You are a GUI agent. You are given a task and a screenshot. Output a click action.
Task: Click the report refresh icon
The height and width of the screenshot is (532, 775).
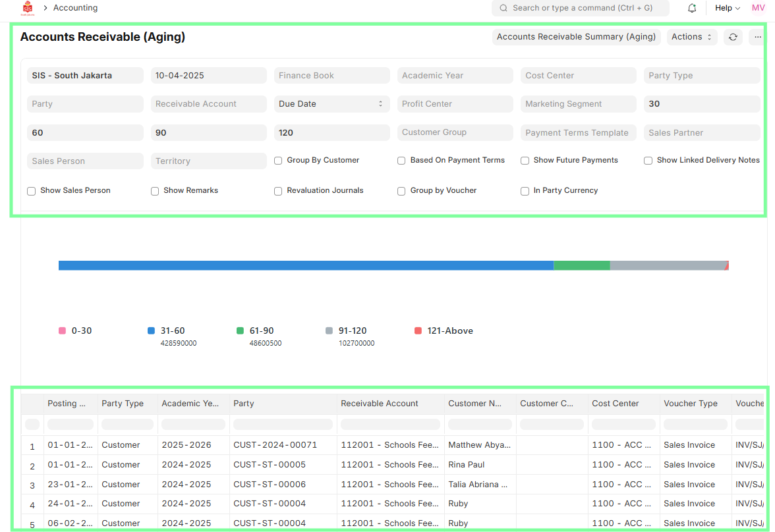click(733, 37)
